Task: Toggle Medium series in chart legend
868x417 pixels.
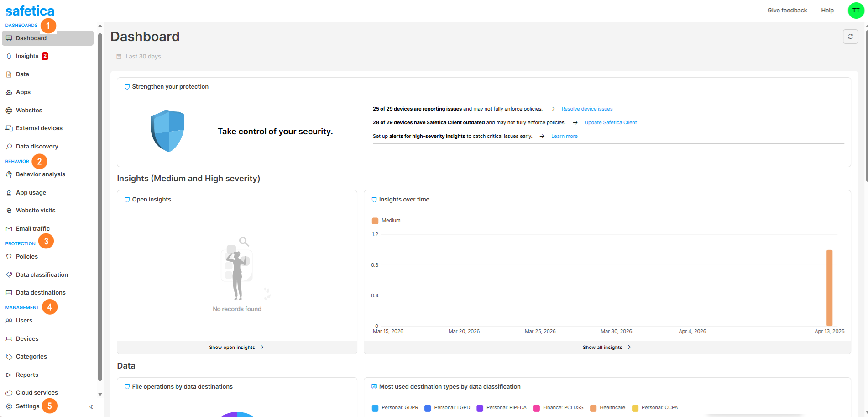Action: pyautogui.click(x=386, y=221)
